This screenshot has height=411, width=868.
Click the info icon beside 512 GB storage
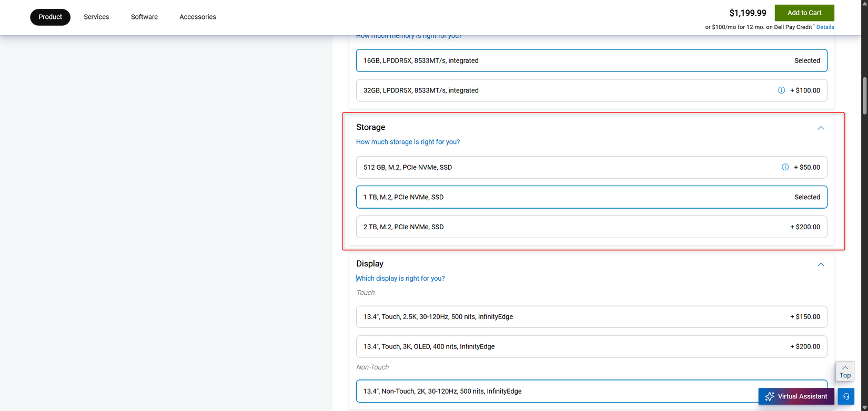point(785,167)
